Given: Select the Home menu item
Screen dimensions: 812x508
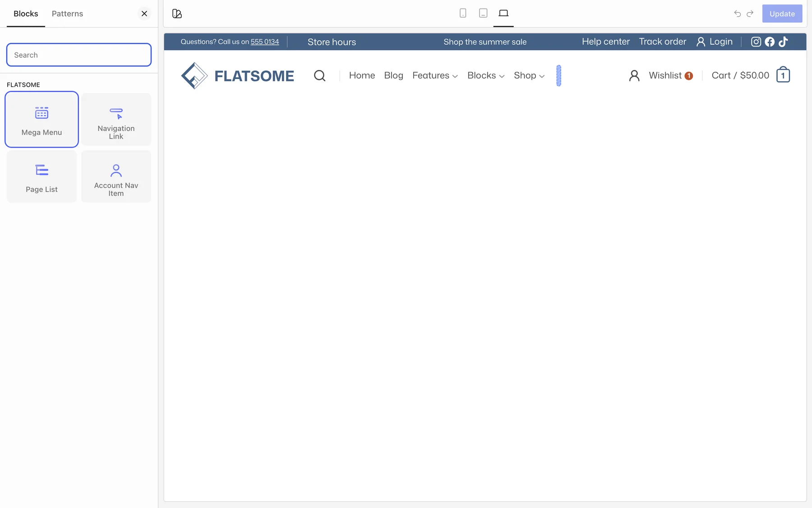Looking at the screenshot, I should pyautogui.click(x=362, y=75).
